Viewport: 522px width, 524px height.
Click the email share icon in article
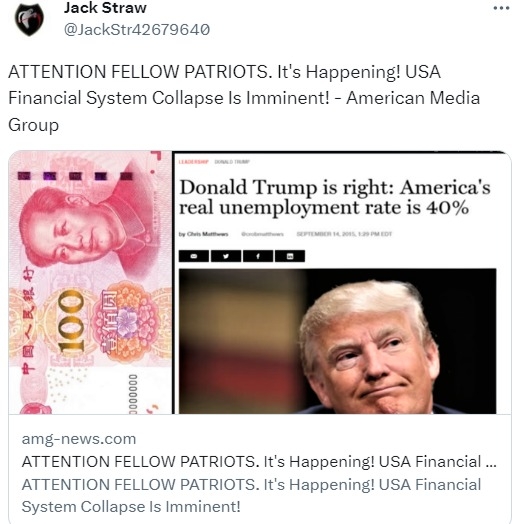click(194, 256)
